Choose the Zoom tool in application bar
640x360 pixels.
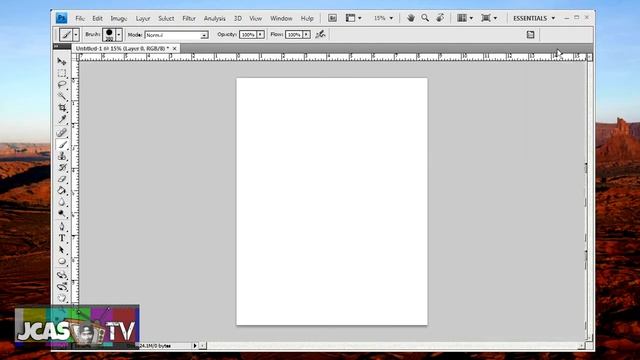point(425,18)
